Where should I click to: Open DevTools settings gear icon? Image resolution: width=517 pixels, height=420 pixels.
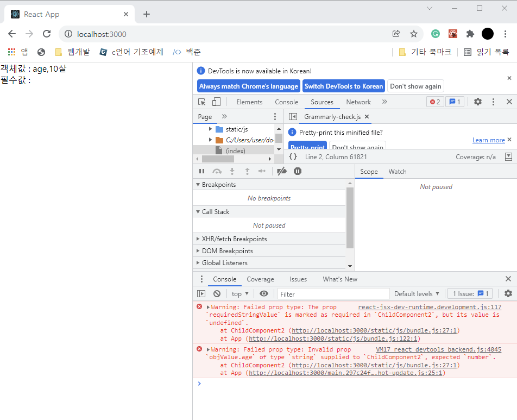478,102
